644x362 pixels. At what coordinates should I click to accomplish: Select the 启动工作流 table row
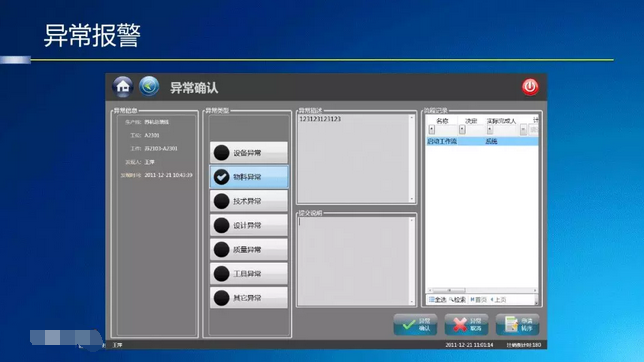tap(482, 141)
